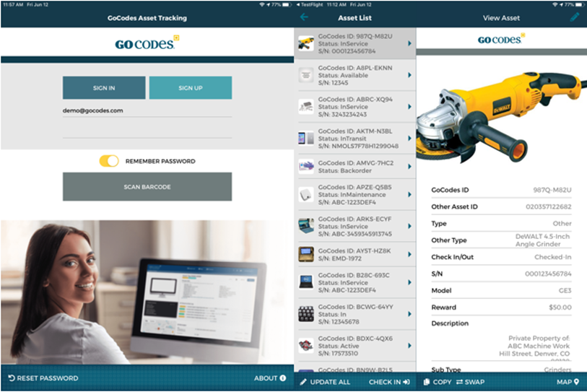This screenshot has height=392, width=587.
Task: Open keyboard thumbnail of asset BCWG-64YY
Action: (306, 314)
